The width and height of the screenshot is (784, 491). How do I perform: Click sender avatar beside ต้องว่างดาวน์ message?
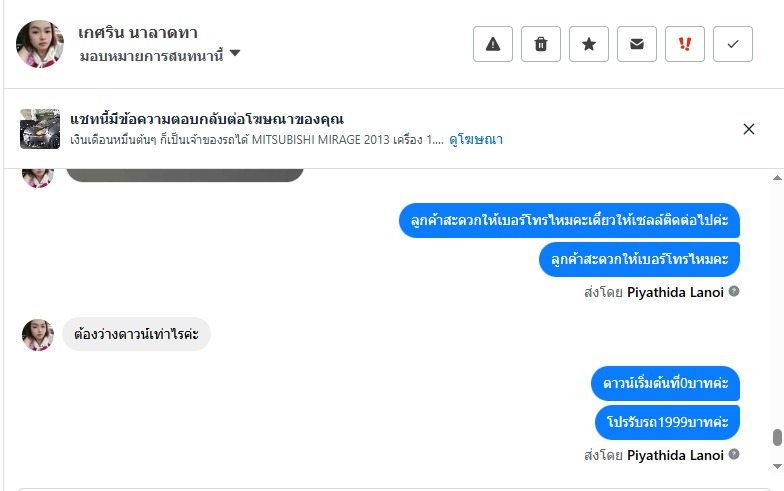38,335
